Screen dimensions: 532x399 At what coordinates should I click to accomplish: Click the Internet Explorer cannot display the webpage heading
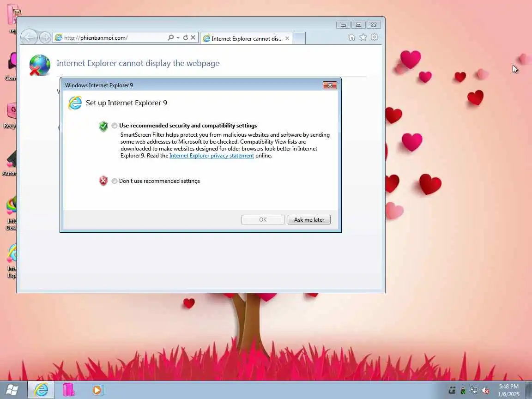pyautogui.click(x=138, y=63)
